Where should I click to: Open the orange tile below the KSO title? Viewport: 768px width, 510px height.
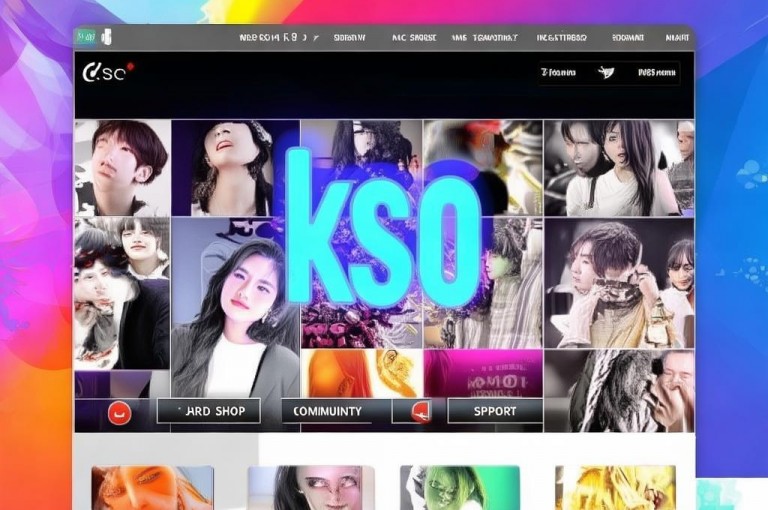[361, 373]
